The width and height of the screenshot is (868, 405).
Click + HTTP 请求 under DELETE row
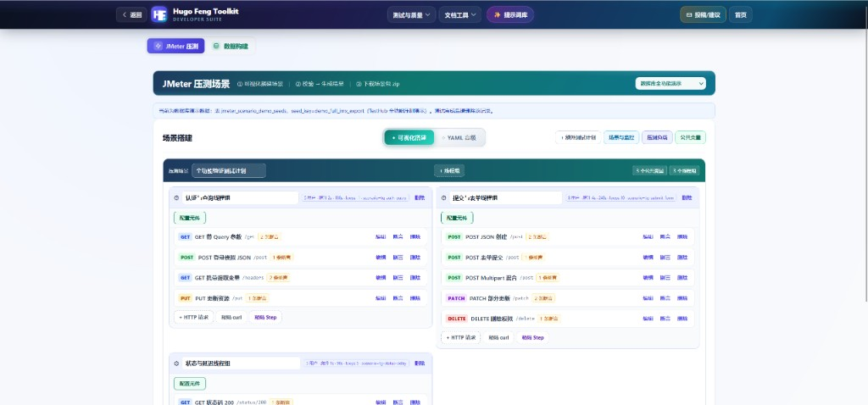click(460, 337)
